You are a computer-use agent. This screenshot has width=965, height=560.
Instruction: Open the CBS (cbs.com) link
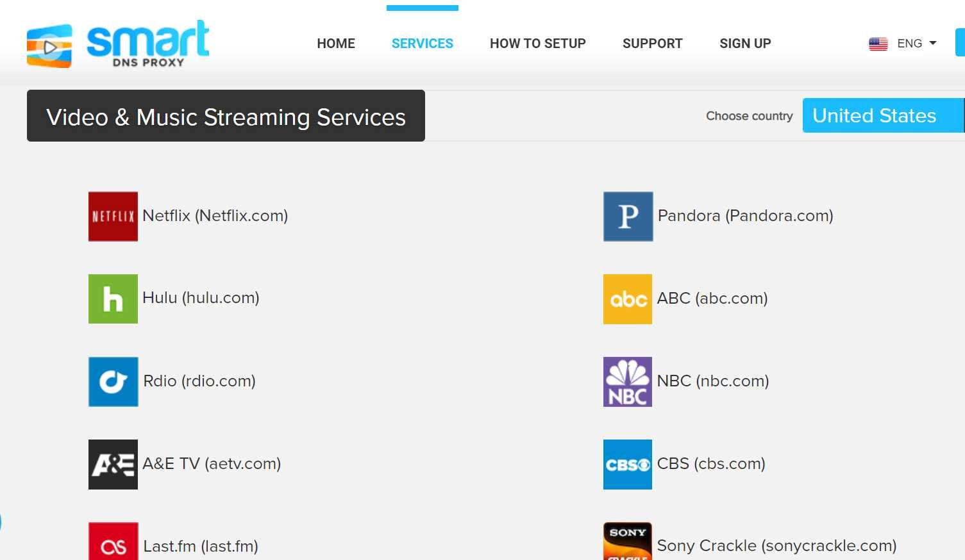pos(711,464)
